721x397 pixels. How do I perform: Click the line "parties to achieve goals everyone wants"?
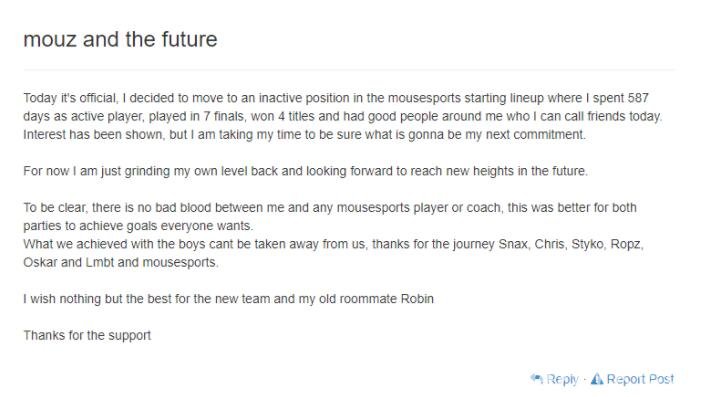tap(138, 226)
